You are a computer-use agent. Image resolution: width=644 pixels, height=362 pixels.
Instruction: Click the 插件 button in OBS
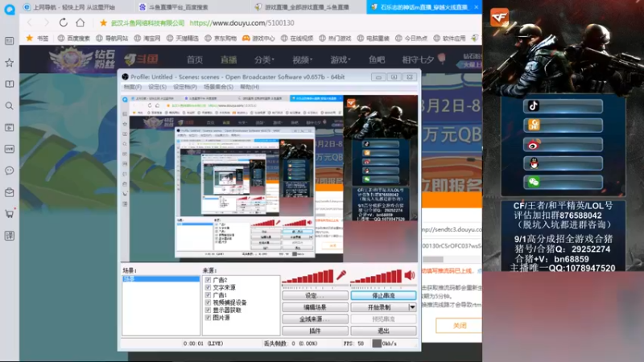click(315, 331)
